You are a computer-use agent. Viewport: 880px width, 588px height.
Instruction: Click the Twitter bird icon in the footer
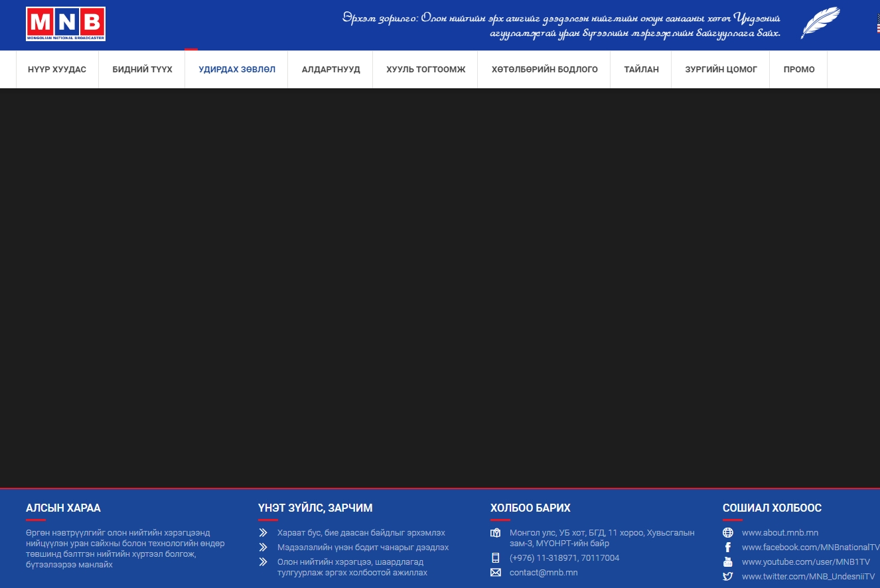728,576
